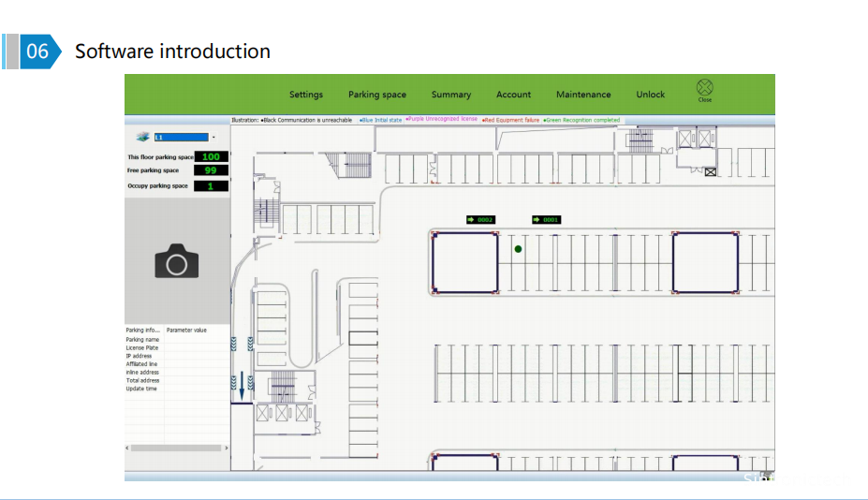This screenshot has width=868, height=500.
Task: Open the Settings menu
Action: click(306, 95)
